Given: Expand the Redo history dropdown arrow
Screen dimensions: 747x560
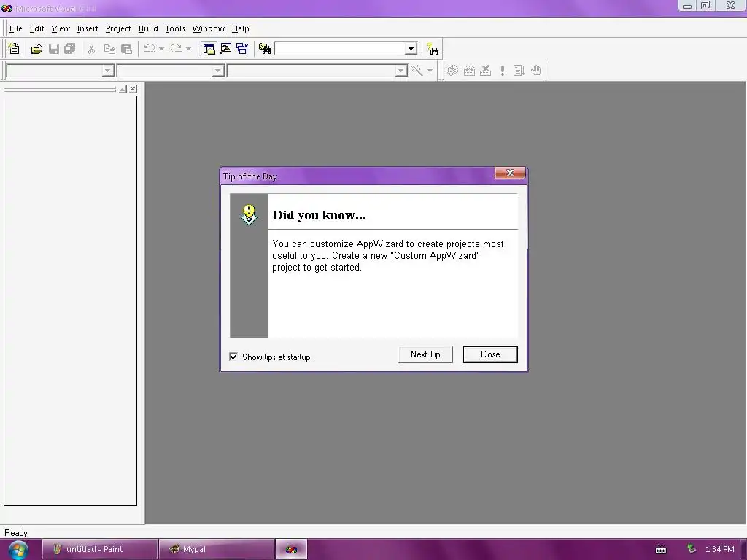Looking at the screenshot, I should pos(188,49).
